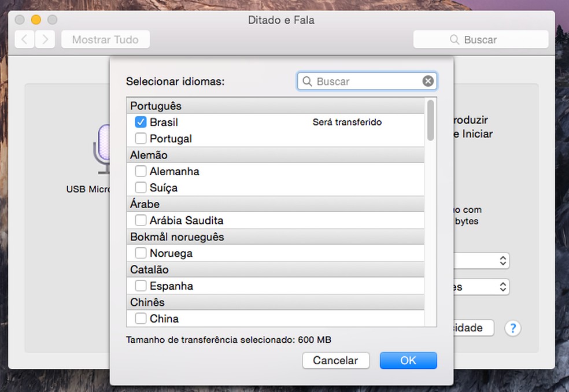
Task: Click the forward arrow navigation button
Action: [x=45, y=40]
